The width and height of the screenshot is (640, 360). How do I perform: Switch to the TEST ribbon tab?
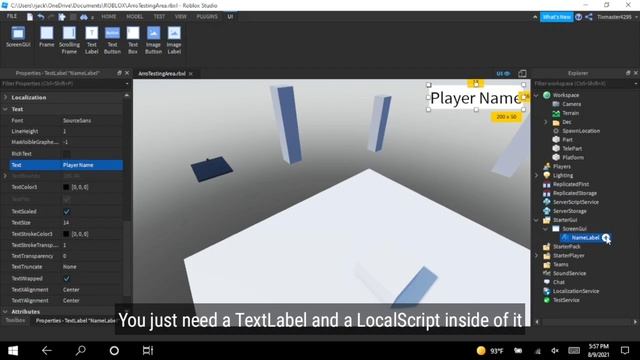(159, 17)
